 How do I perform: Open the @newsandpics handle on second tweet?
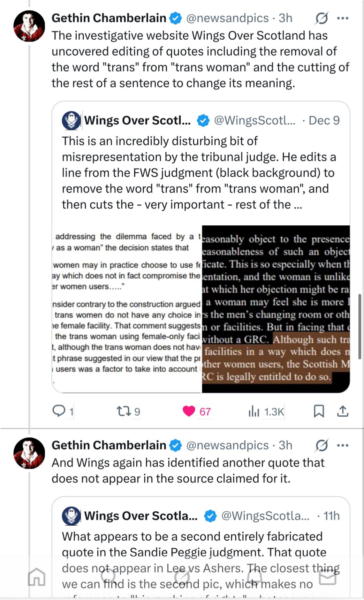(x=227, y=445)
